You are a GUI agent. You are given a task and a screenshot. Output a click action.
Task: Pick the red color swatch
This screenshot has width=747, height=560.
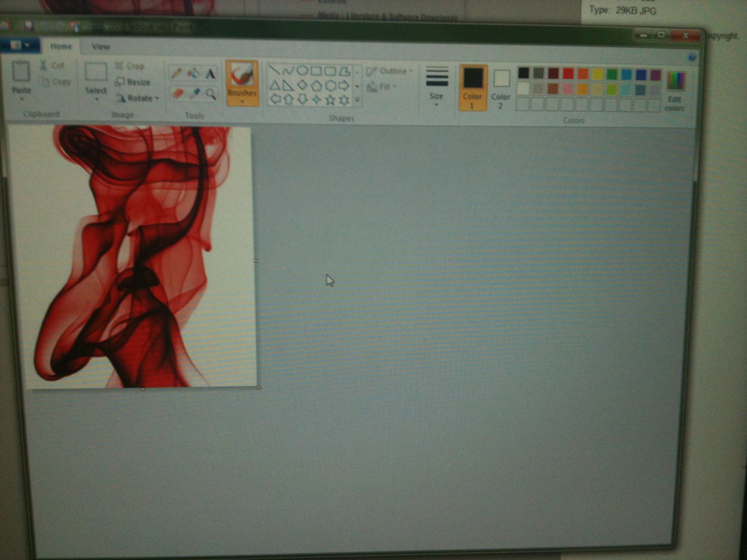click(x=568, y=74)
